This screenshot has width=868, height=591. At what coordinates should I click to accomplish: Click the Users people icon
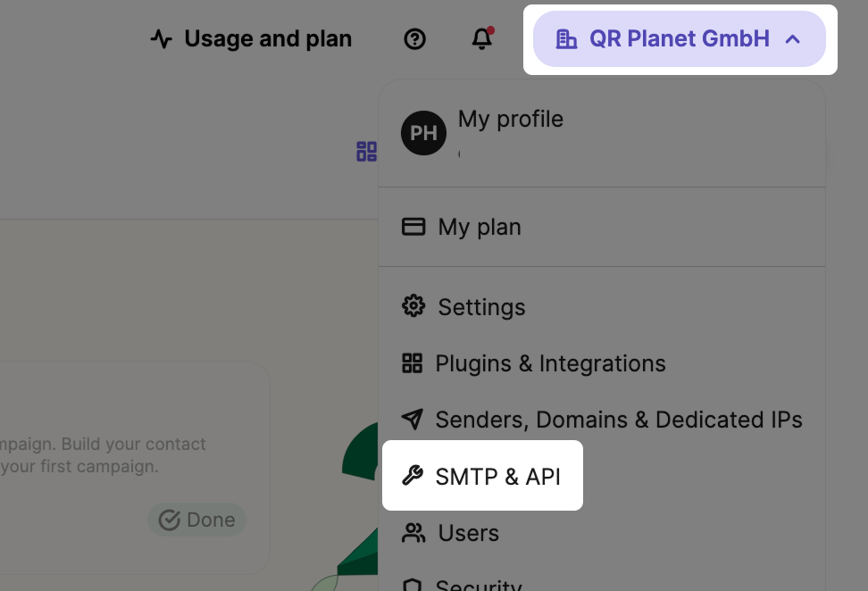(x=413, y=533)
